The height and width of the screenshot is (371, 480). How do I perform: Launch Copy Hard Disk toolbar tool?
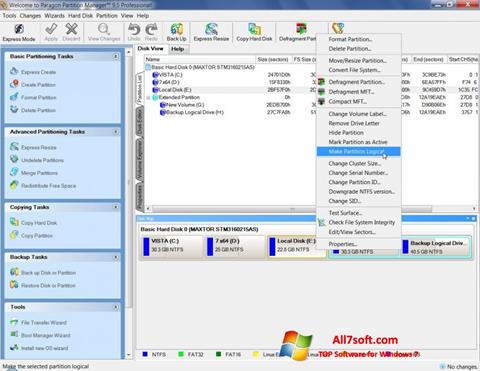[x=254, y=33]
